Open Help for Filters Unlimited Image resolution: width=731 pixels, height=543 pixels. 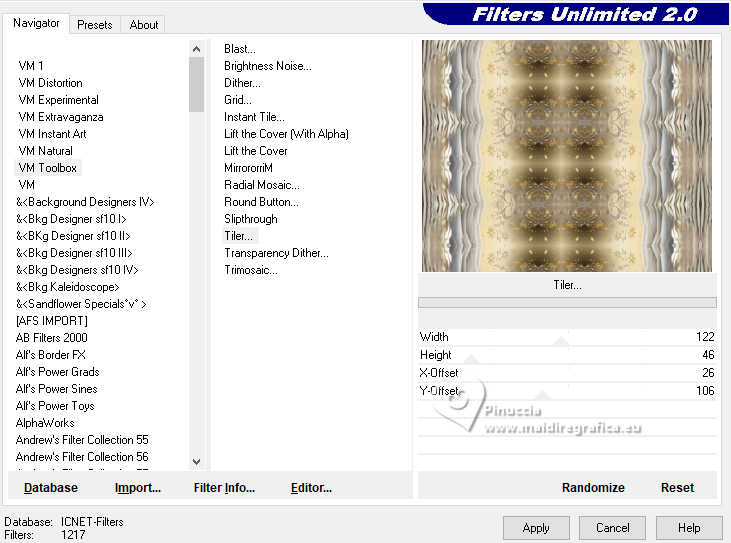tap(689, 528)
